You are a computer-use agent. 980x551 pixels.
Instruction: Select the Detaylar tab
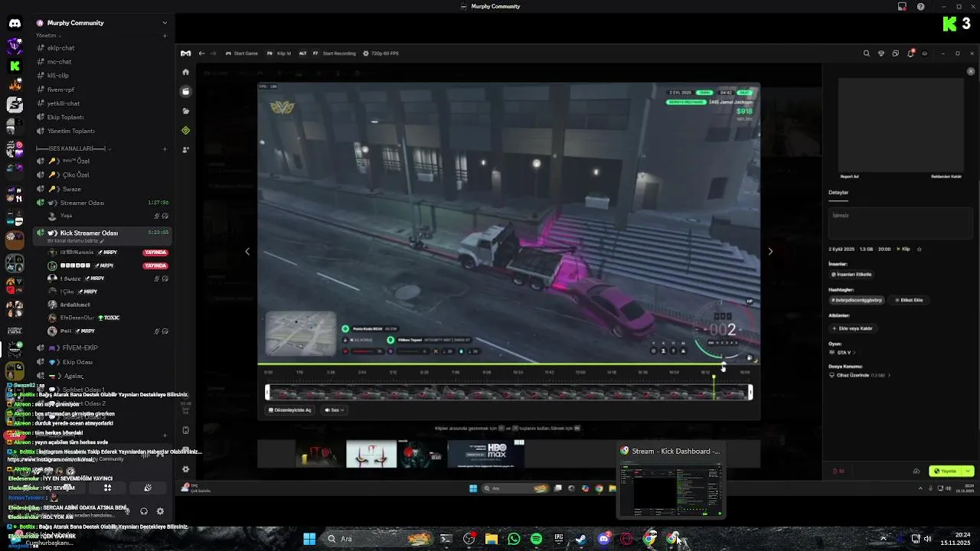(838, 193)
